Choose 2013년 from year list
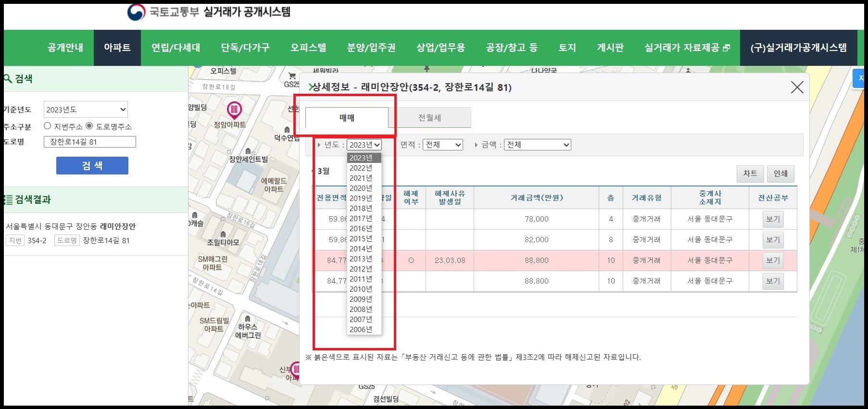Image resolution: width=868 pixels, height=409 pixels. pyautogui.click(x=364, y=259)
